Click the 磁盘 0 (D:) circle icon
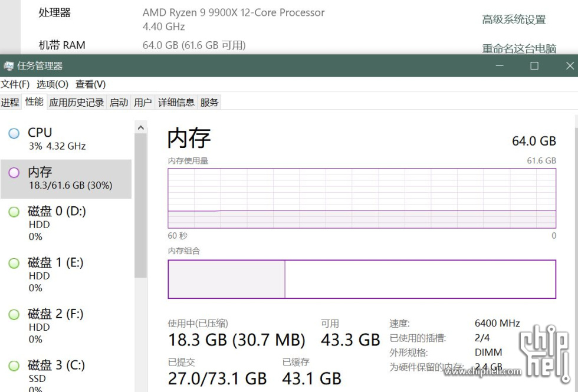 pos(14,212)
